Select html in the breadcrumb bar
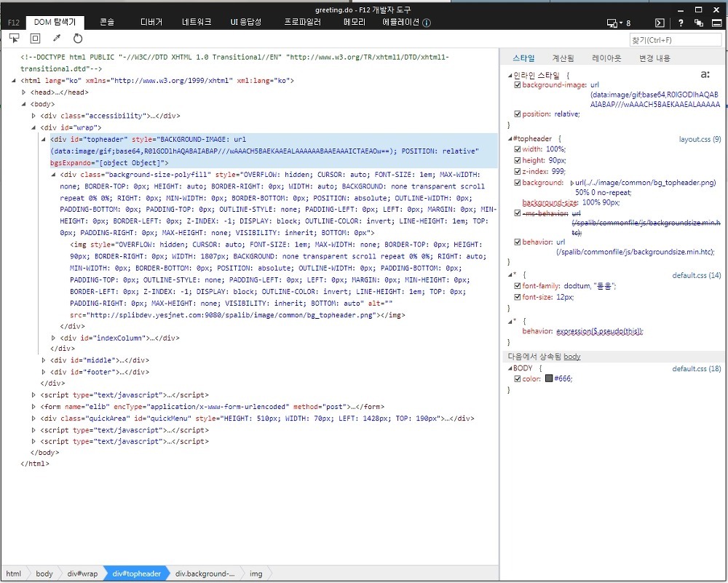 [13, 574]
